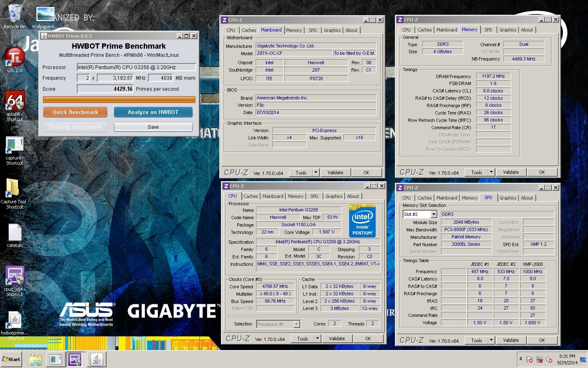Open the About tab in SPD CPU-Z window
This screenshot has width=588, height=368.
coord(527,198)
